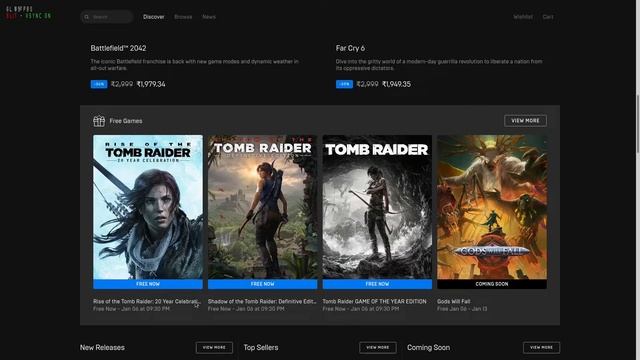
Task: Click View More beside New Releases
Action: [x=214, y=347]
